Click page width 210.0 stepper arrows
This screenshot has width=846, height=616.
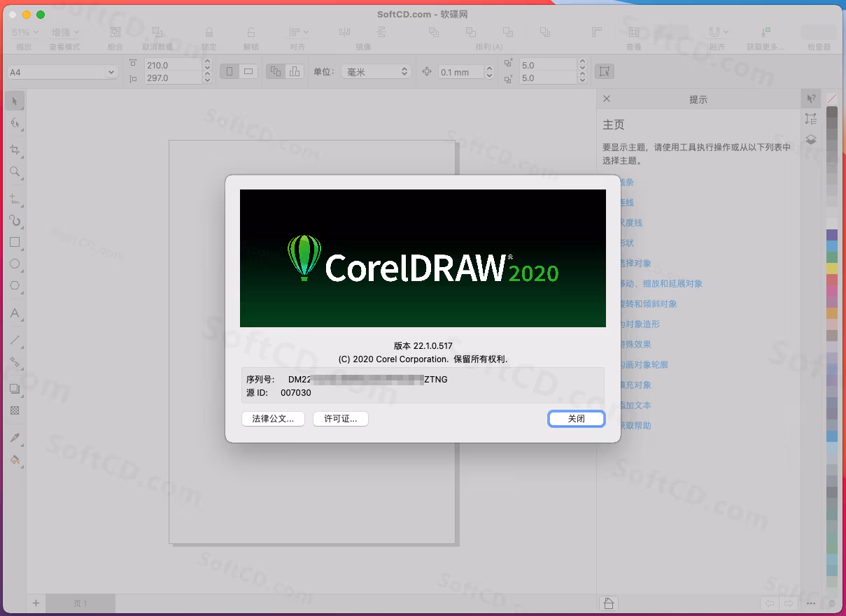coord(207,64)
